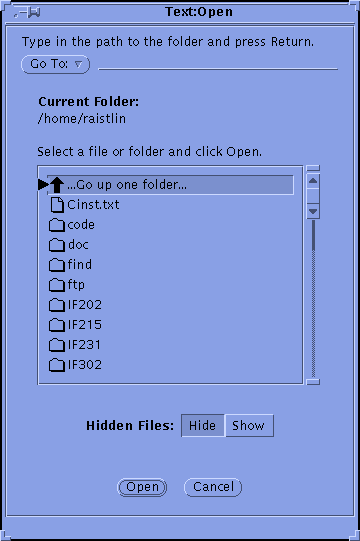Click the Cancel button

point(213,487)
